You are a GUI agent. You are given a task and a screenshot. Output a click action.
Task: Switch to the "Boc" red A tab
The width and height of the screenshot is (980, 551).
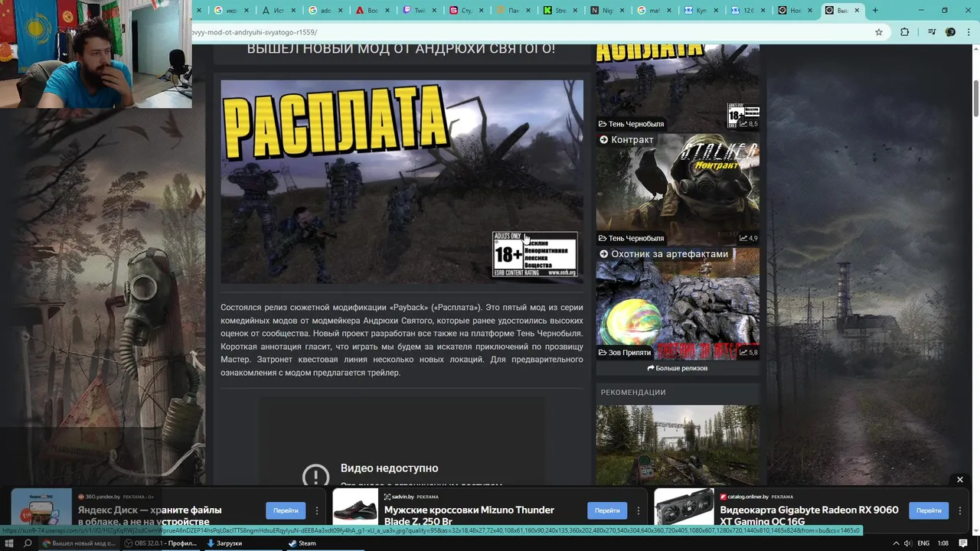pyautogui.click(x=373, y=11)
